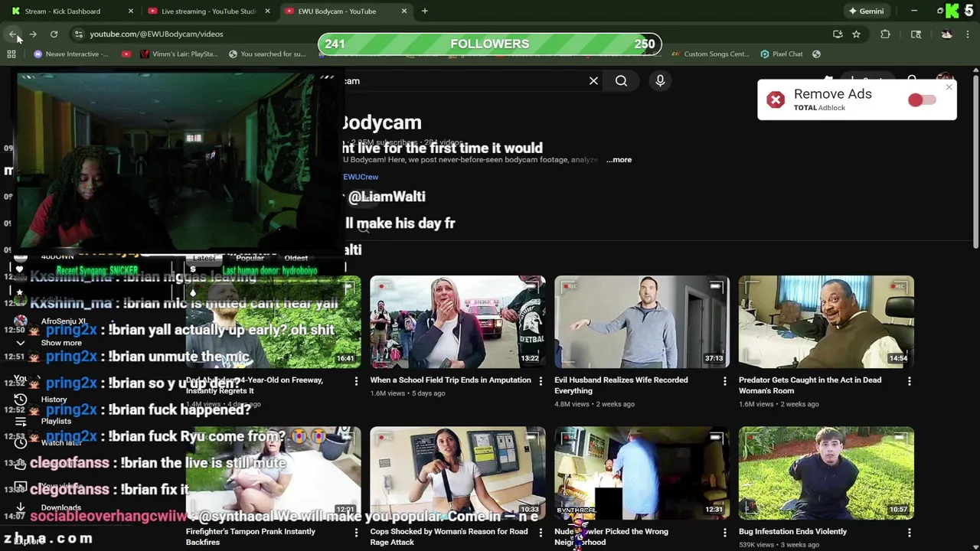Open 'You searched for su...' bookmark
Image resolution: width=980 pixels, height=551 pixels.
[x=267, y=54]
